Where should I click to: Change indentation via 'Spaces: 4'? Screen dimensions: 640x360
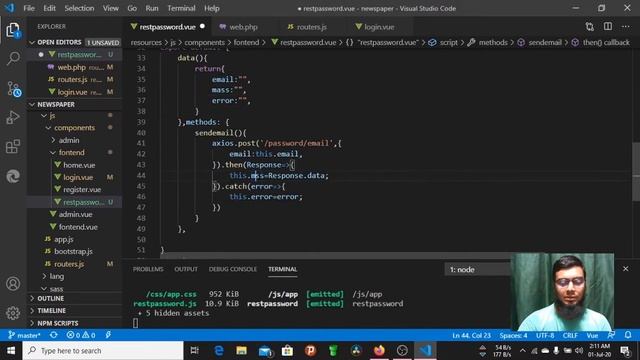[513, 335]
